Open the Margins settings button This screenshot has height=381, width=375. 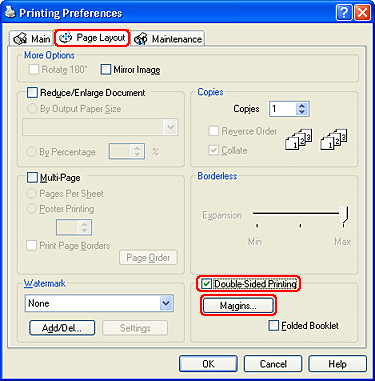tap(238, 305)
